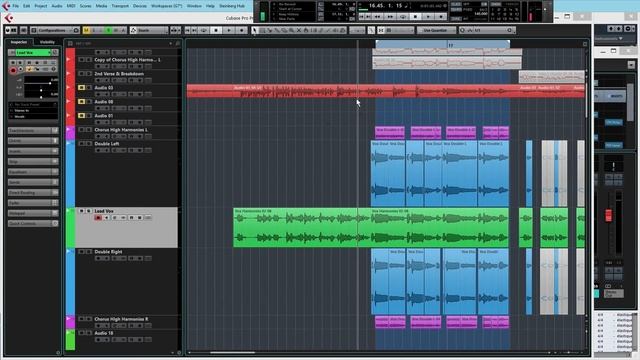Viewport: 640px width, 360px height.
Task: Select the red Audio 03 clip
Action: point(386,91)
